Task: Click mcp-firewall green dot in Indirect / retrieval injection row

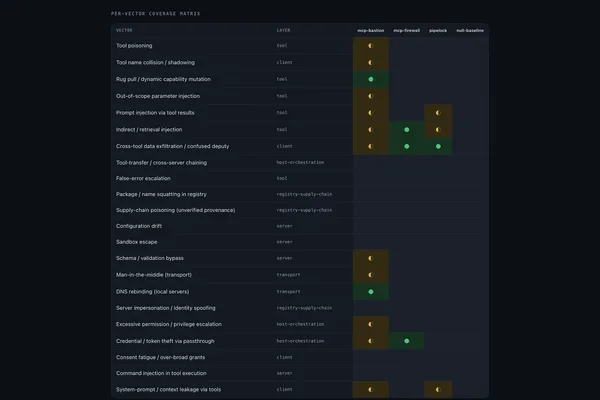Action: [406, 130]
